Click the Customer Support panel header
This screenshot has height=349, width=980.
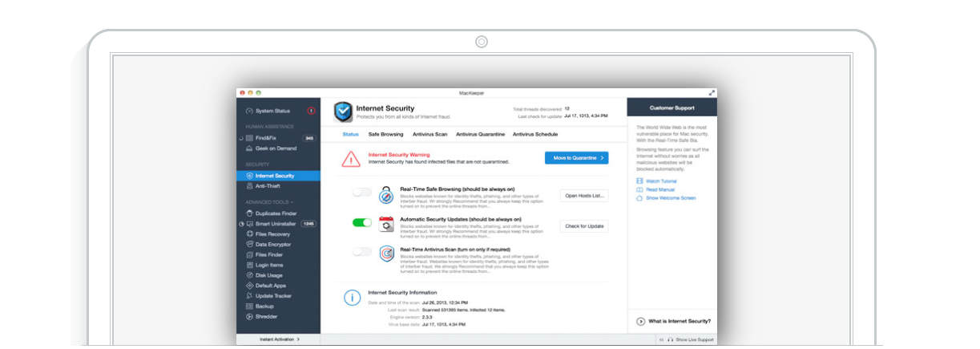(x=671, y=108)
